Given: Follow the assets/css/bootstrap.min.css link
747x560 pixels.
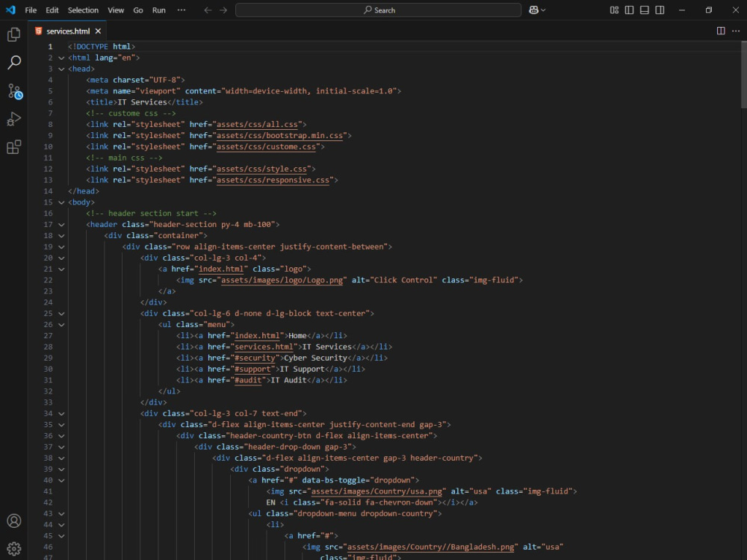Looking at the screenshot, I should 279,136.
